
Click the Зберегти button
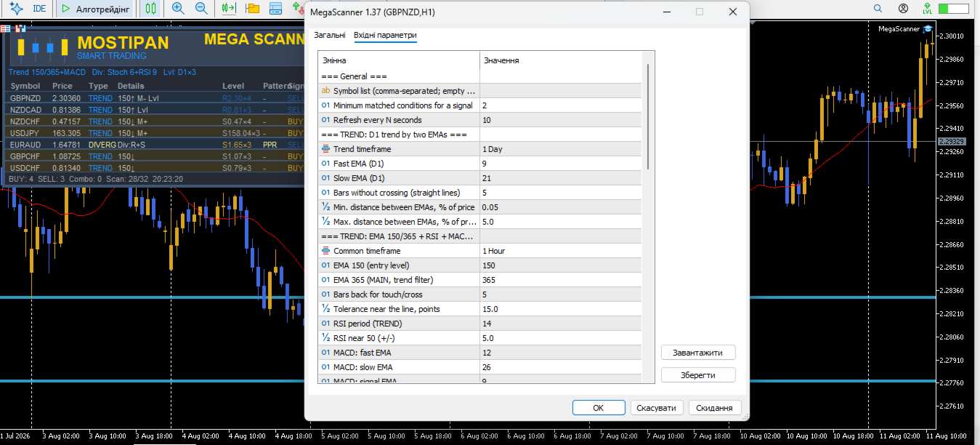tap(698, 375)
